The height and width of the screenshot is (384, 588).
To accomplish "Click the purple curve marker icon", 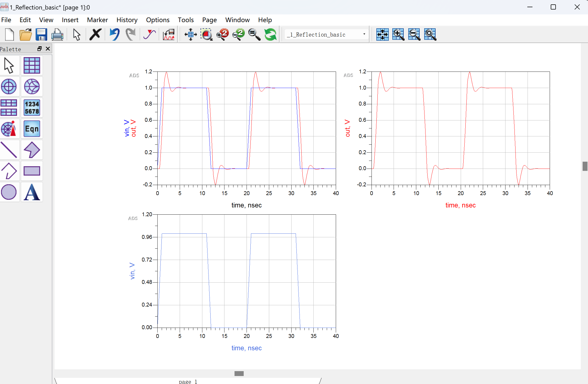I will click(x=149, y=34).
